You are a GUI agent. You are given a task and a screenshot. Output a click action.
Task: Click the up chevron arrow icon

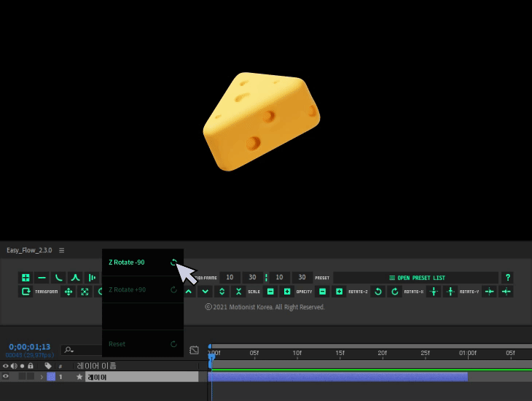click(189, 292)
